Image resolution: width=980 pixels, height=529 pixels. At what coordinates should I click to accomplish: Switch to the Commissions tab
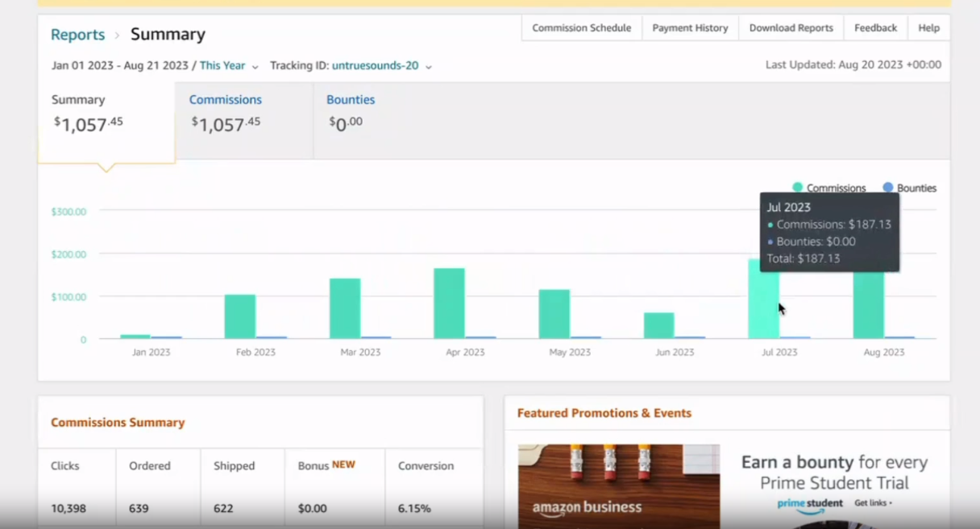pos(243,121)
